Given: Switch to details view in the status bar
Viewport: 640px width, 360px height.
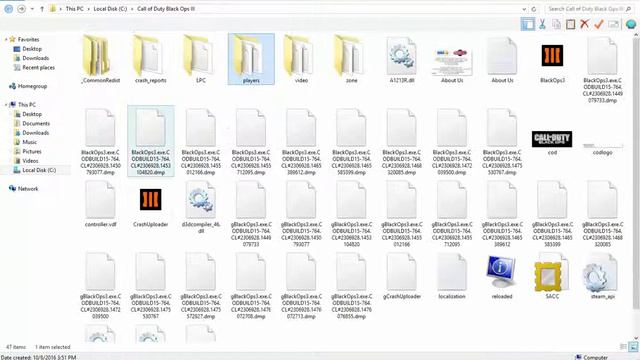Looking at the screenshot, I should click(623, 347).
